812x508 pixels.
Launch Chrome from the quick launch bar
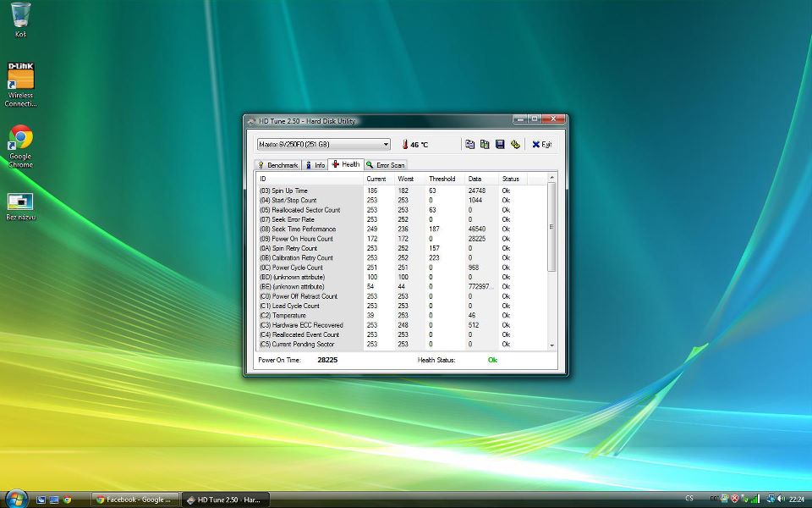[x=67, y=500]
